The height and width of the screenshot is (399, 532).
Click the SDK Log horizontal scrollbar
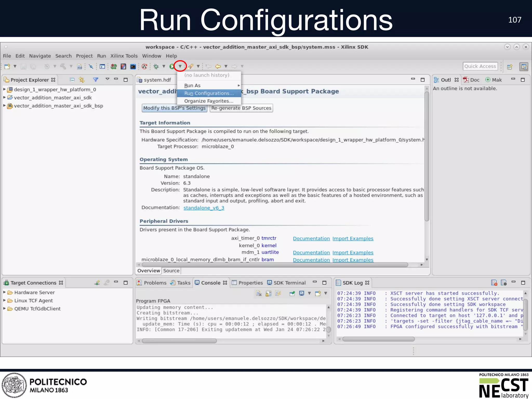pyautogui.click(x=378, y=339)
